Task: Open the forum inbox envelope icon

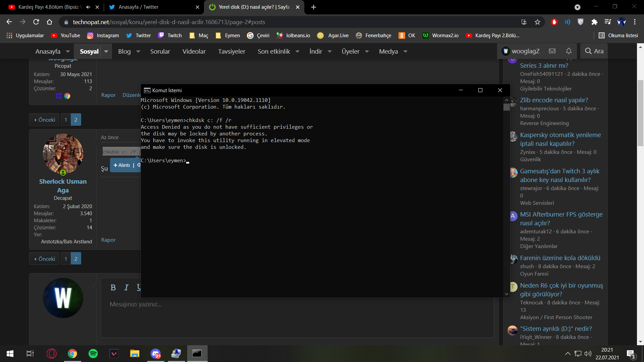Action: point(552,51)
